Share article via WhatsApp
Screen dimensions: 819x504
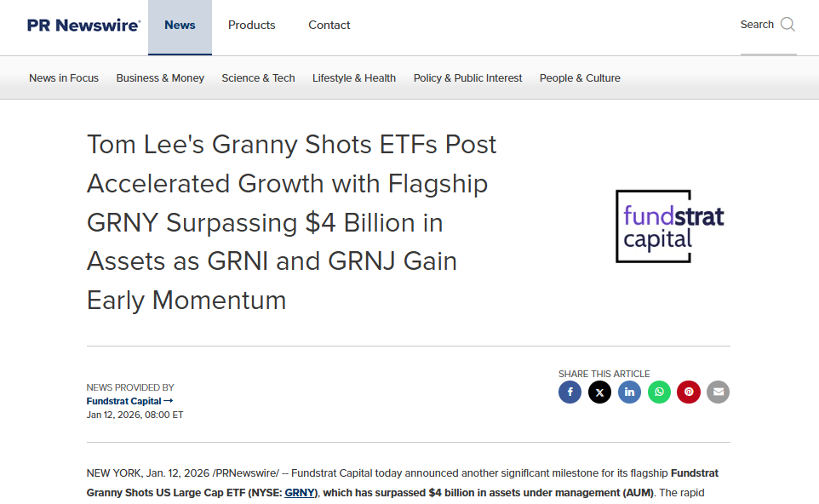tap(659, 392)
